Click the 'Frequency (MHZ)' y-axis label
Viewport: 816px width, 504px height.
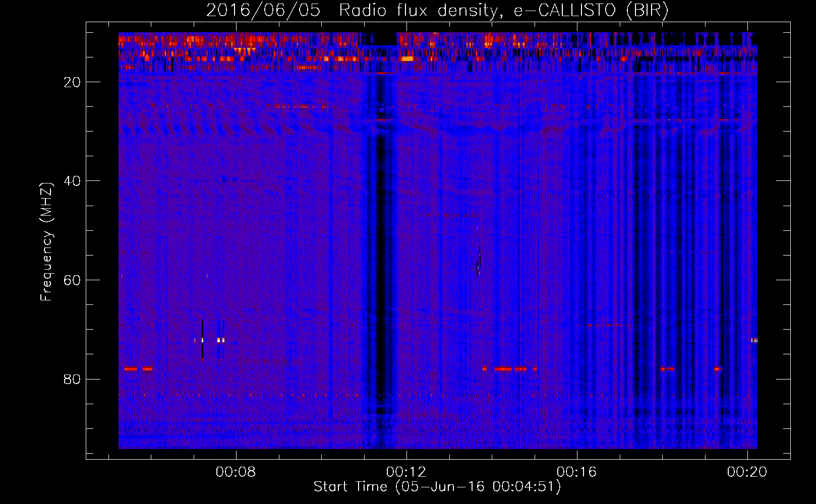[x=46, y=242]
